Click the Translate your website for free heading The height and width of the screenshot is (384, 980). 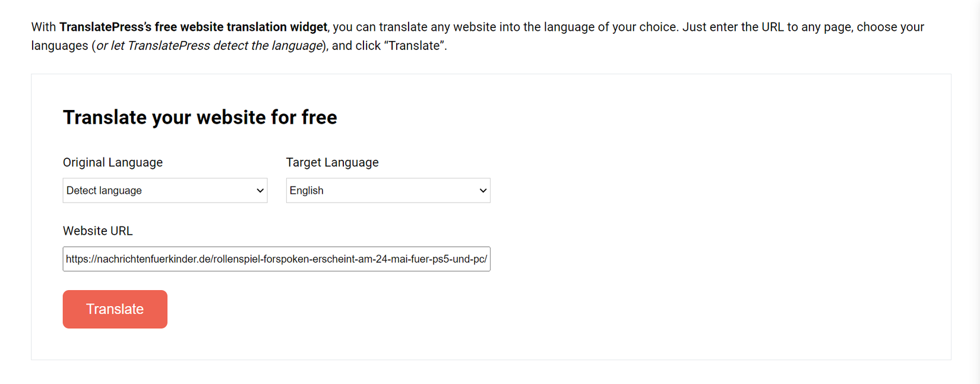click(200, 117)
